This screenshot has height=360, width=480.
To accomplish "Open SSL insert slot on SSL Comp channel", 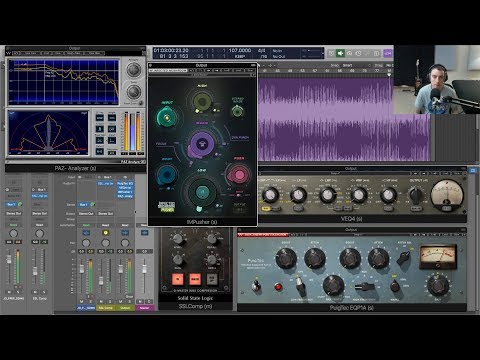I will [x=105, y=184].
